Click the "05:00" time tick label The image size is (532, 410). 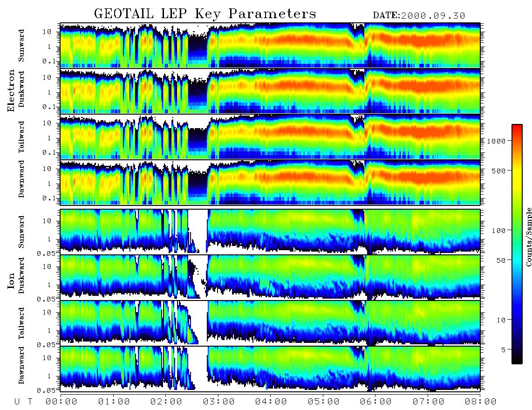pos(324,402)
